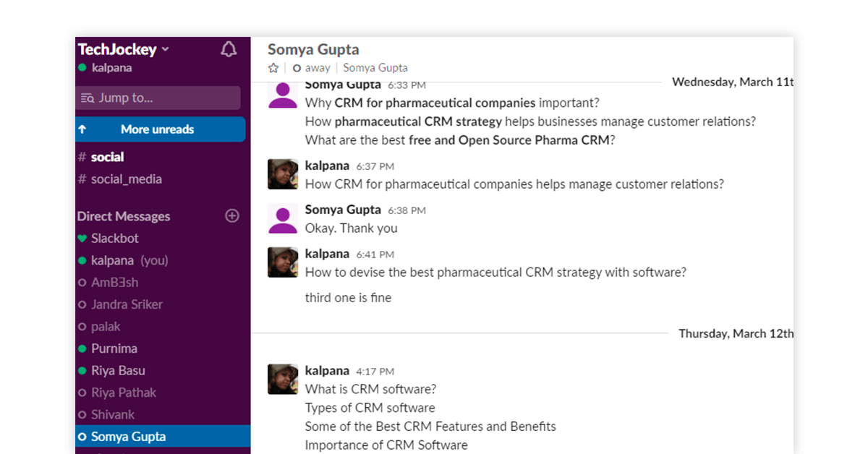The width and height of the screenshot is (868, 454).
Task: Open kalpana's avatar at the 4:17 PM message
Action: point(283,379)
